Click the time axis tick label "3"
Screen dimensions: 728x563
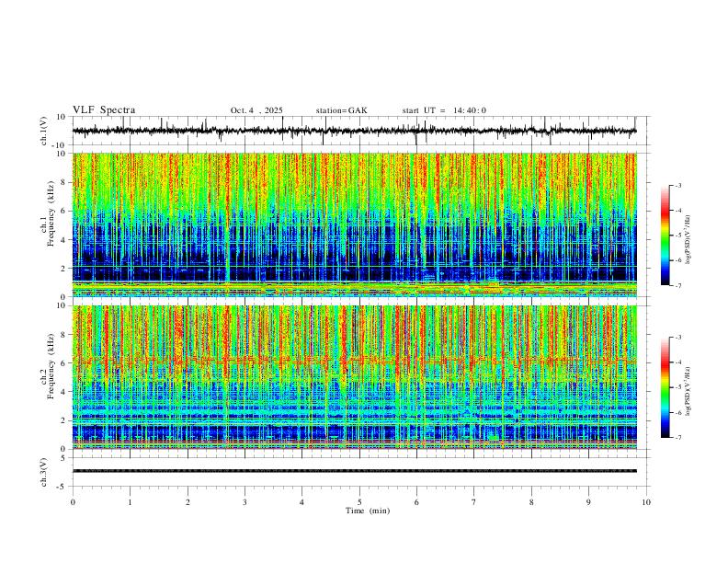click(245, 502)
